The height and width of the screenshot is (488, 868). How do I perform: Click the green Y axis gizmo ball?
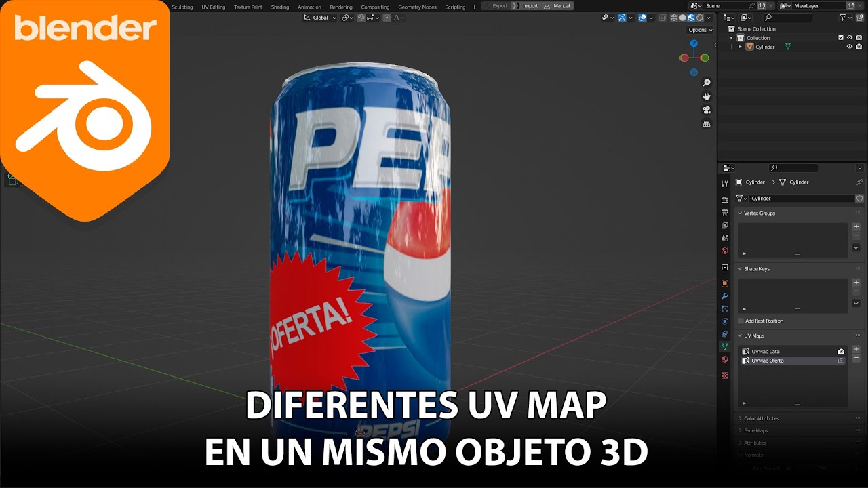[x=705, y=58]
